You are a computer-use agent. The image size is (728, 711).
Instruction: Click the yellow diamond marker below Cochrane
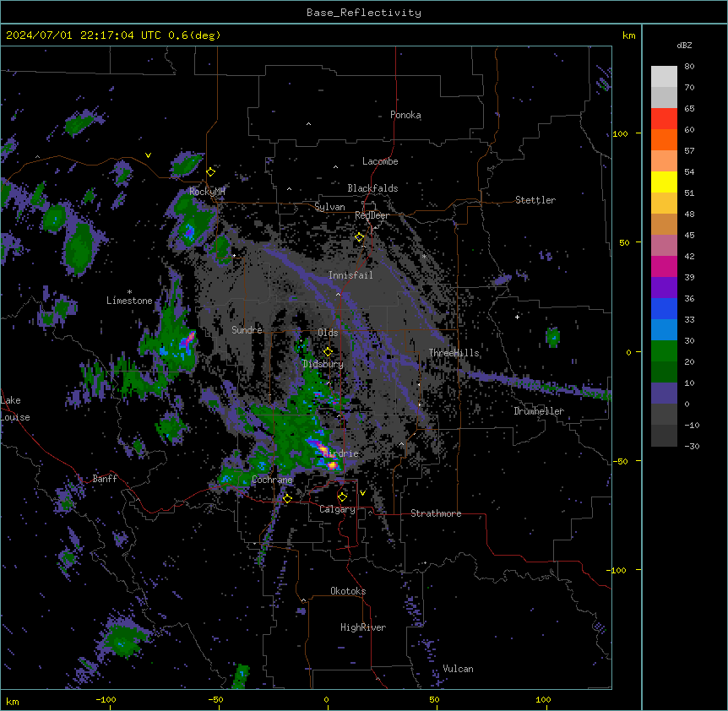pyautogui.click(x=287, y=498)
